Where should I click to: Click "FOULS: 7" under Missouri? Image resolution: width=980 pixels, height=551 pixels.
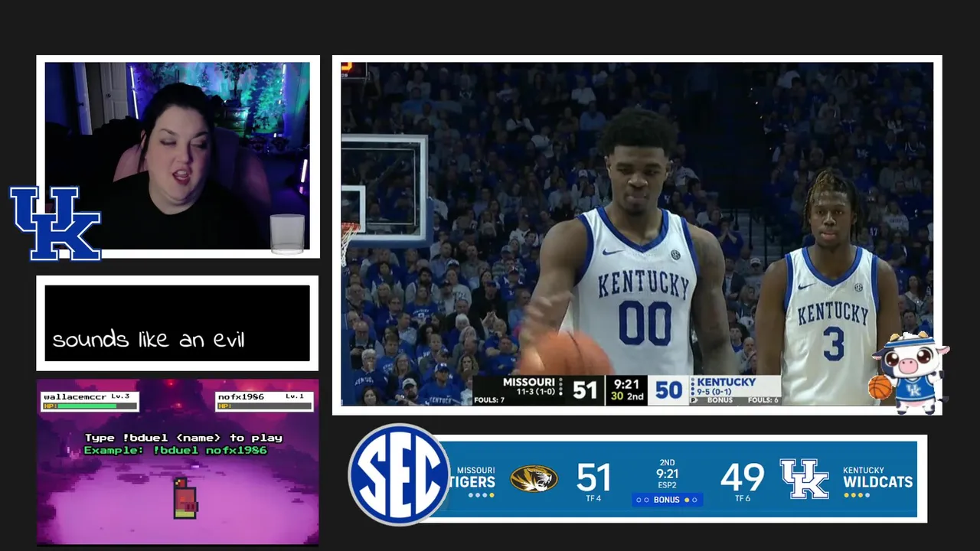click(x=488, y=400)
